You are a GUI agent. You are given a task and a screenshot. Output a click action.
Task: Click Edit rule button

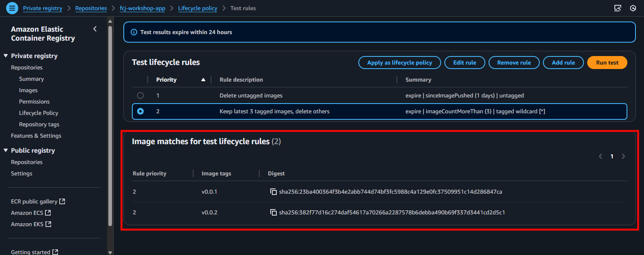[465, 63]
